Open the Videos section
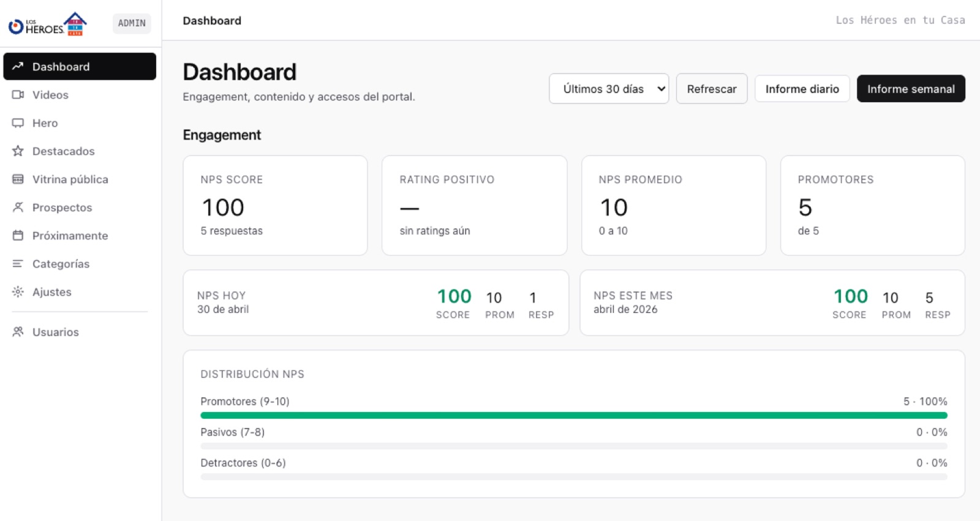Viewport: 980px width, 521px height. 80,94
